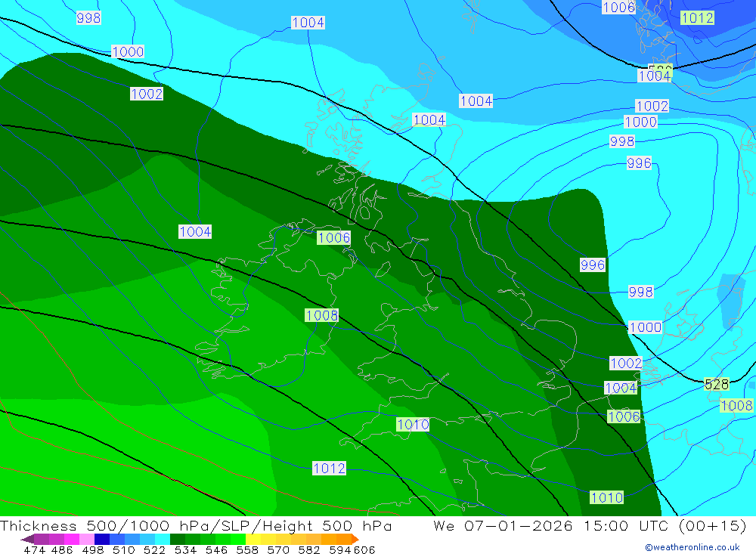Click the 528 thickness label over the Netherlands
The image size is (756, 554).
(x=717, y=384)
